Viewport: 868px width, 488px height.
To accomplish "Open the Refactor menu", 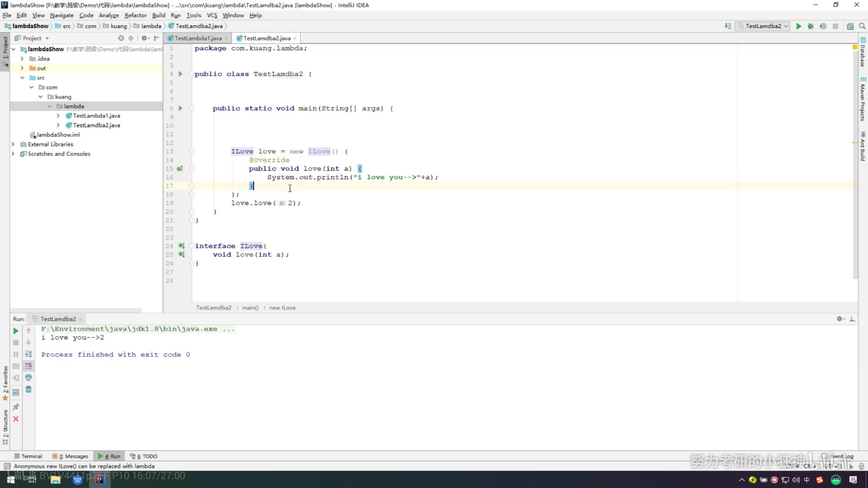I will (136, 15).
